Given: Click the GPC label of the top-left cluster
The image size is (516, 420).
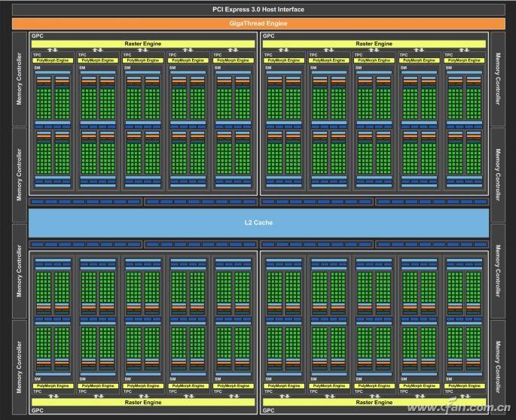Looking at the screenshot, I should [38, 35].
